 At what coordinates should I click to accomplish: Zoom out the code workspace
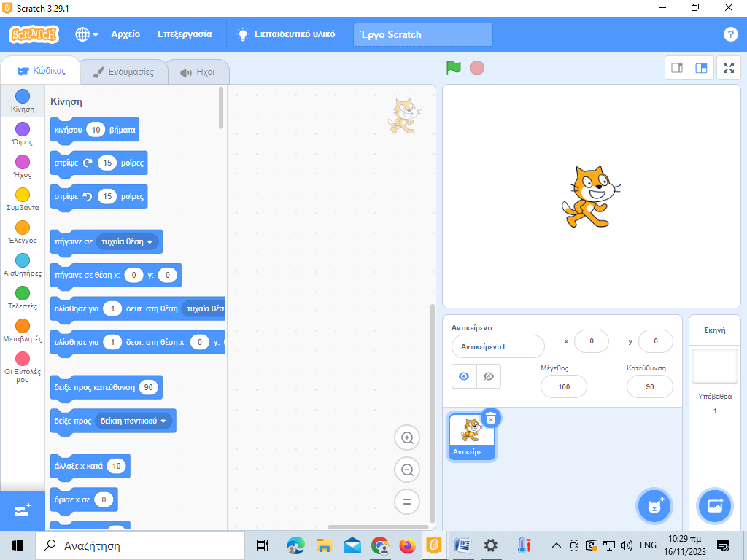tap(407, 470)
